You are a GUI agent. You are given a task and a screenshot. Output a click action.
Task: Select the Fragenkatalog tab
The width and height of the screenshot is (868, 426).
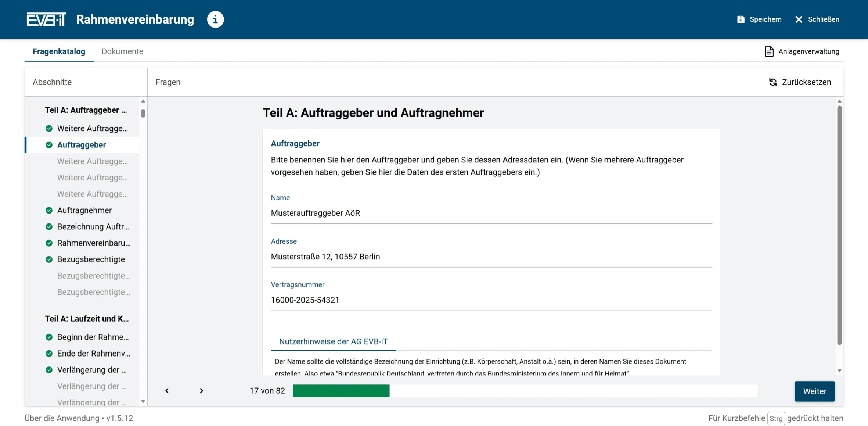pyautogui.click(x=59, y=51)
